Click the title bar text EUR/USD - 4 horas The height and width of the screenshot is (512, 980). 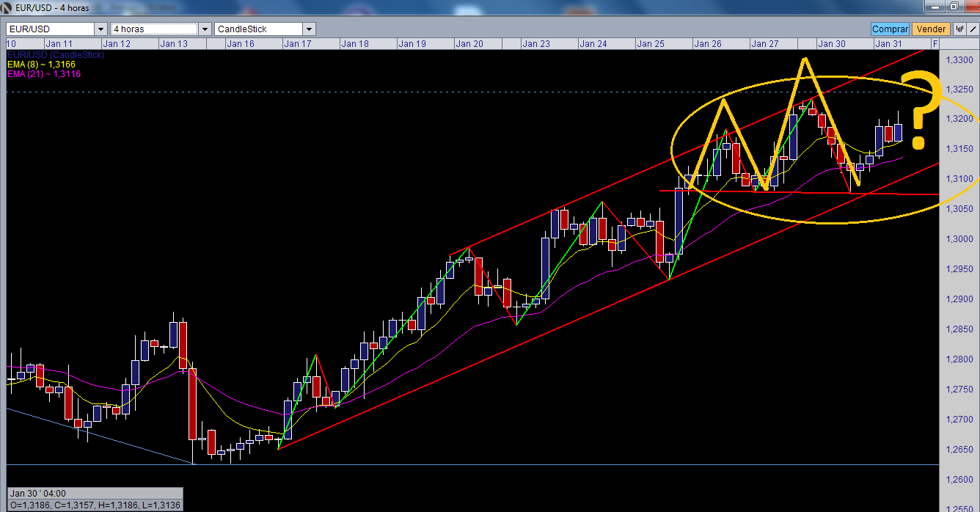(x=51, y=7)
